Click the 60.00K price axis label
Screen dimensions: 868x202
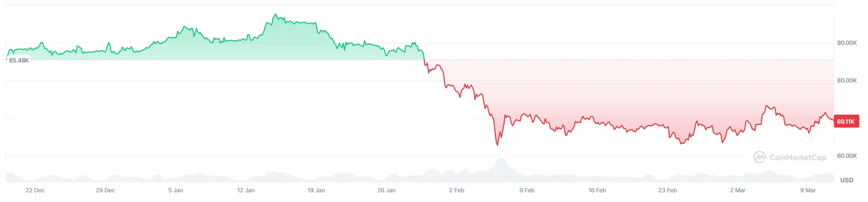[847, 156]
